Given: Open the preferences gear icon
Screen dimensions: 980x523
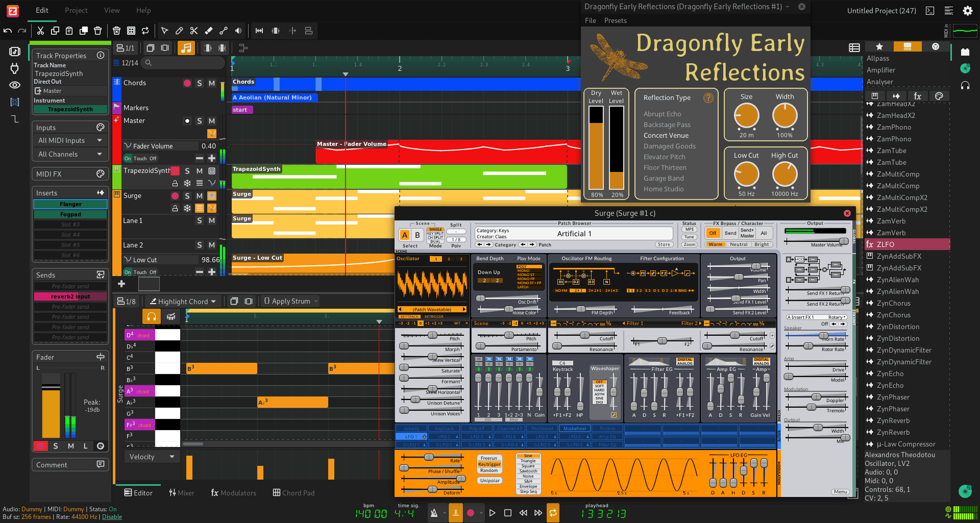Looking at the screenshot, I should pyautogui.click(x=967, y=11).
